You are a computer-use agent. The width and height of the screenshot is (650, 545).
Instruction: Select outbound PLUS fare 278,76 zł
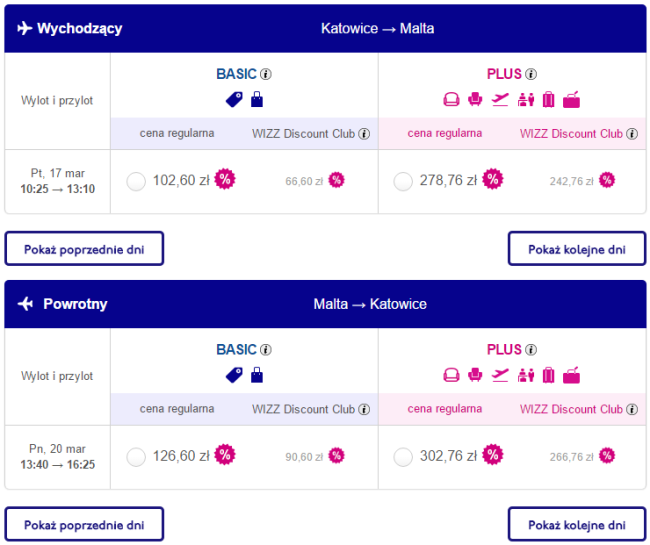403,182
